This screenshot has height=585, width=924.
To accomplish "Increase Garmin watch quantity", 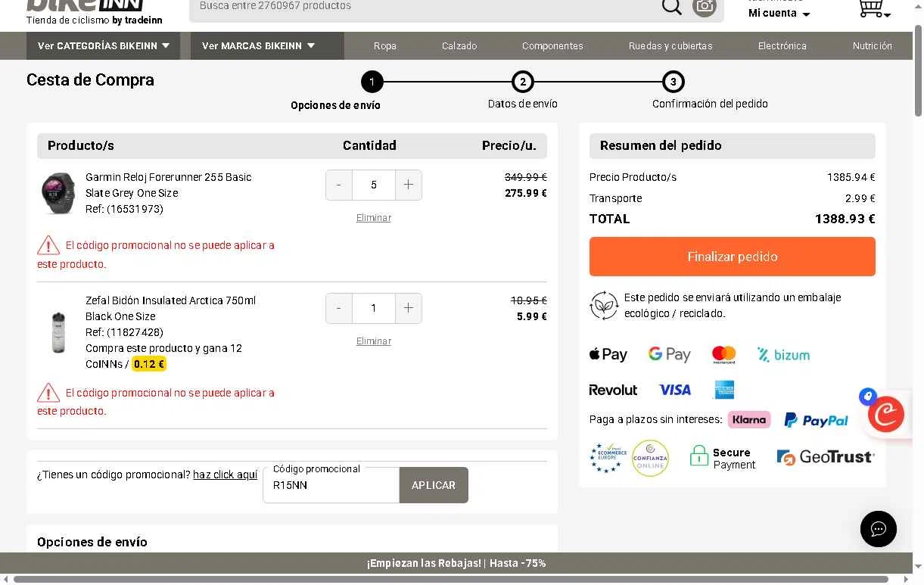I will click(409, 185).
